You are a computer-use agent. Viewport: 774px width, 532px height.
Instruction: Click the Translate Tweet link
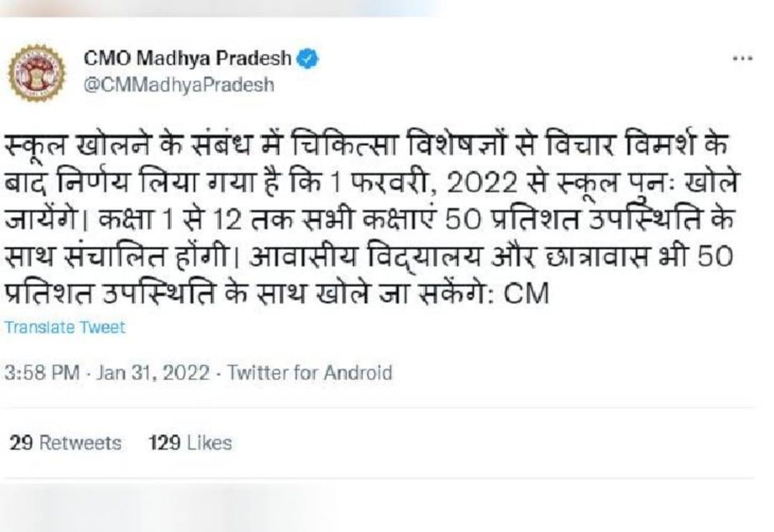click(x=64, y=327)
